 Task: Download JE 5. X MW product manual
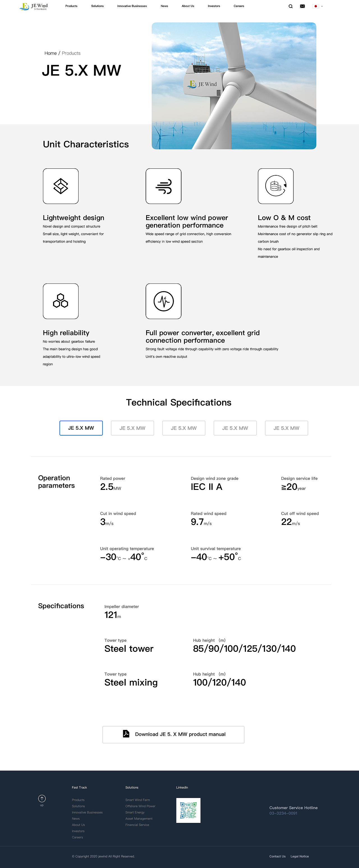coord(173,734)
